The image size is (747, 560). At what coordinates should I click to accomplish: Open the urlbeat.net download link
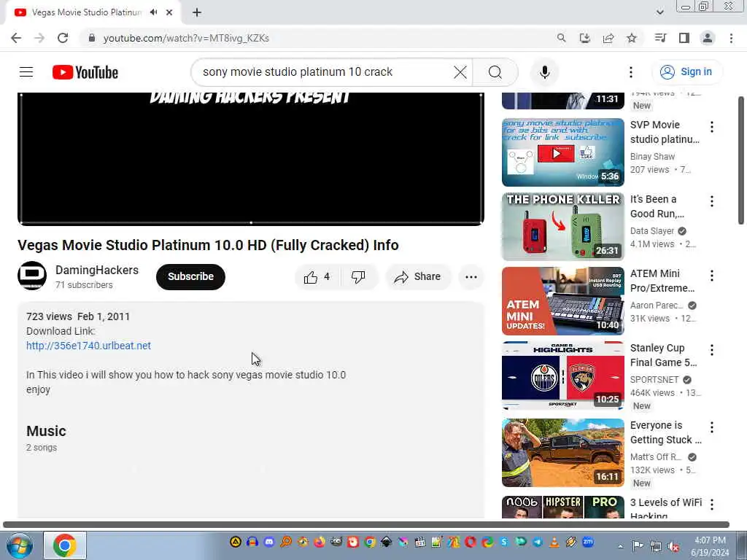coord(88,346)
